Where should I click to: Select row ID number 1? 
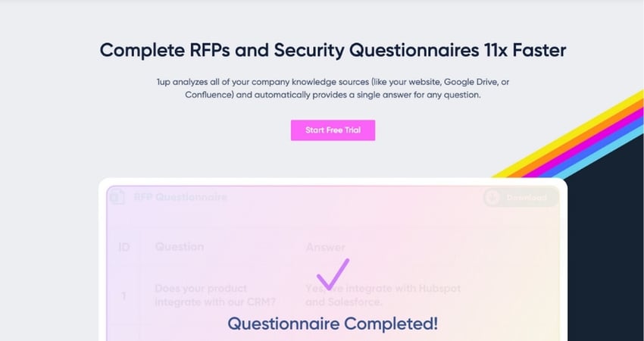124,296
